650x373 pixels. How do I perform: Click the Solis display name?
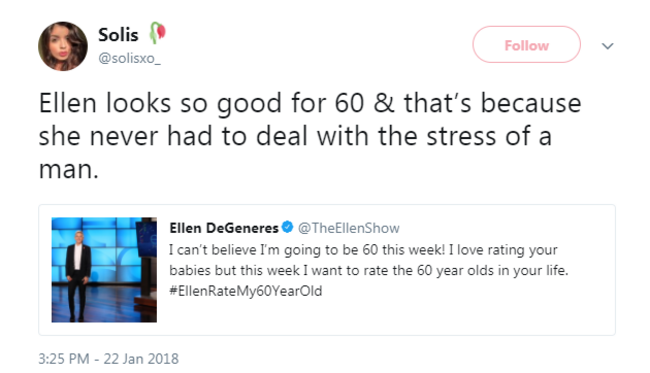coord(118,34)
